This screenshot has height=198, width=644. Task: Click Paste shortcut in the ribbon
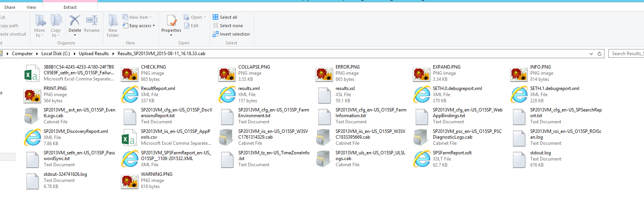tap(13, 34)
